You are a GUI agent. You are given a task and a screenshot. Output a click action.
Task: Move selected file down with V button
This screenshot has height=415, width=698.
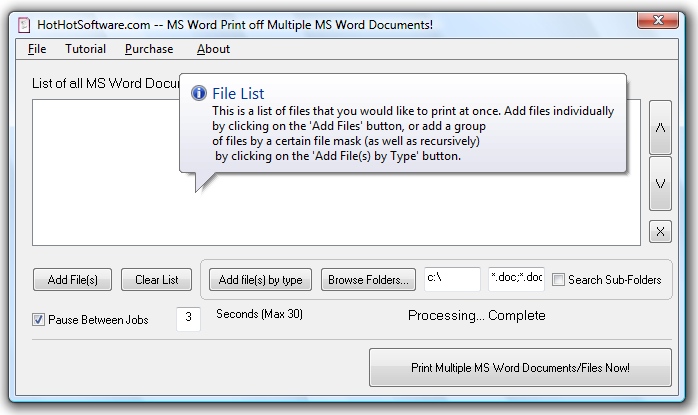[660, 183]
